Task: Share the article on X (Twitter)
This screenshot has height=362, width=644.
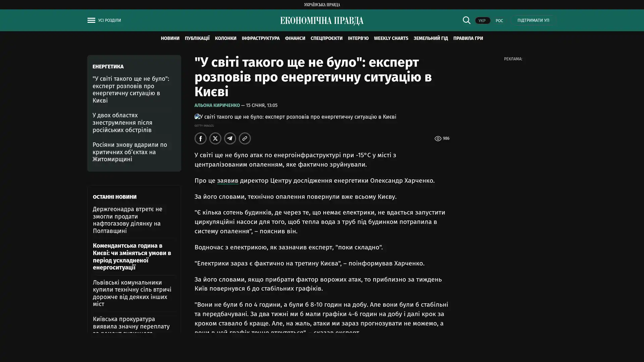Action: [215, 138]
